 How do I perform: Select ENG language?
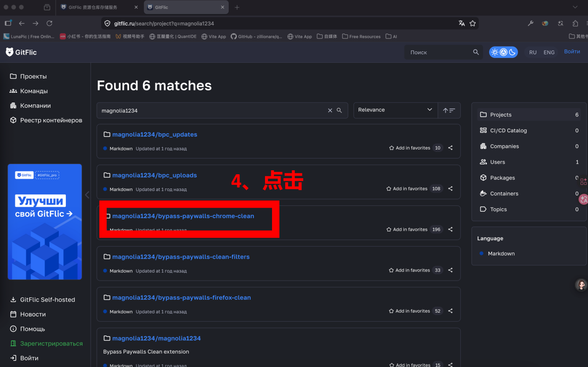pyautogui.click(x=549, y=52)
